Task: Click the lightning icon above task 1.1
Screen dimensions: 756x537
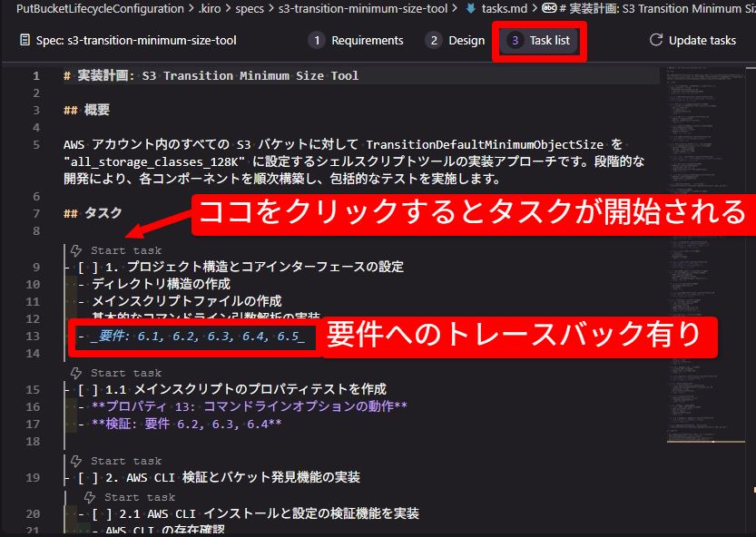Action: [77, 373]
